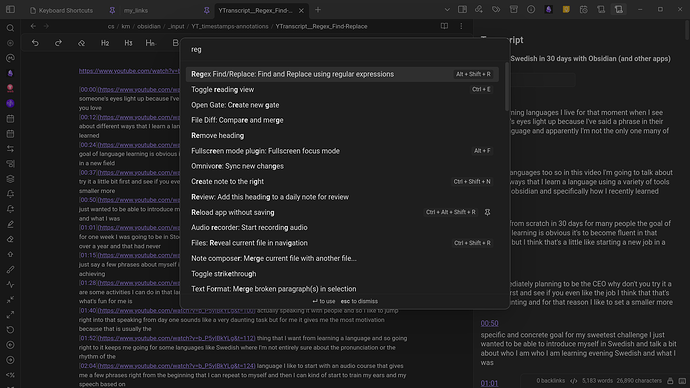The width and height of the screenshot is (690, 388).
Task: Choose Open Gate: Create new gate
Action: click(342, 105)
